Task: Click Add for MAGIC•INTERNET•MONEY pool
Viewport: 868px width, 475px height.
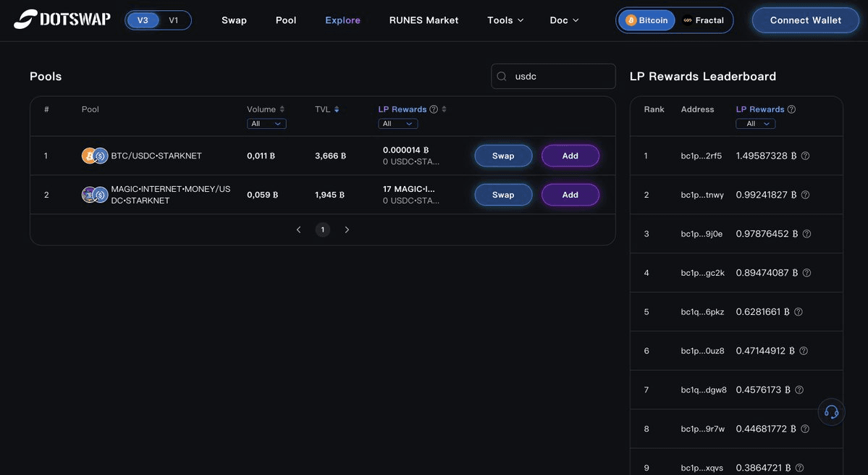Action: (570, 194)
